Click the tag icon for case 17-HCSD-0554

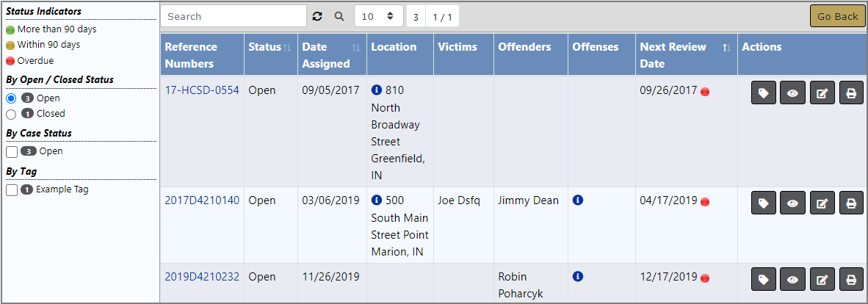click(x=763, y=93)
